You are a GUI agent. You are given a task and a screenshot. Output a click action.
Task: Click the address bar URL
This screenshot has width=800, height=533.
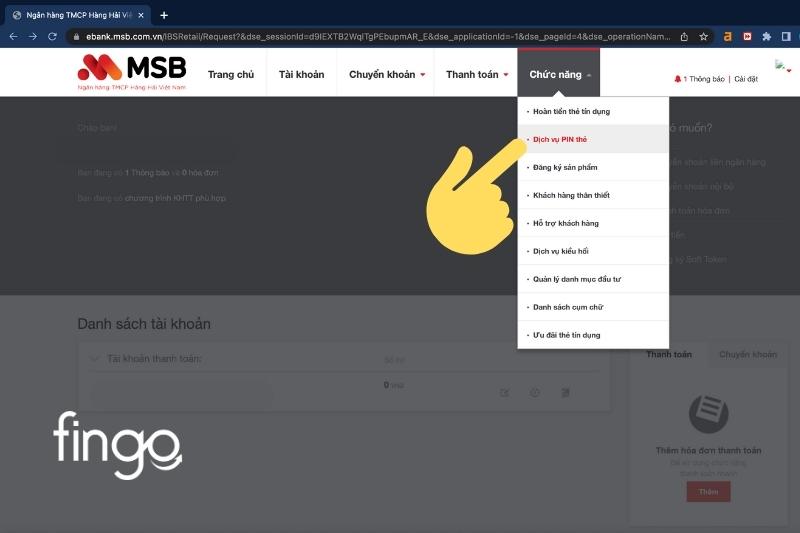coord(378,37)
